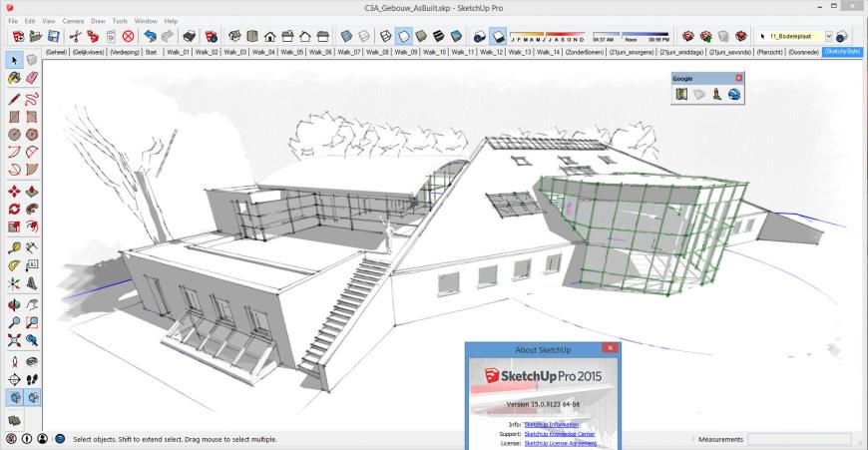Viewport: 868px width, 450px height.
Task: Click the red Erase circle-X icon
Action: click(128, 37)
